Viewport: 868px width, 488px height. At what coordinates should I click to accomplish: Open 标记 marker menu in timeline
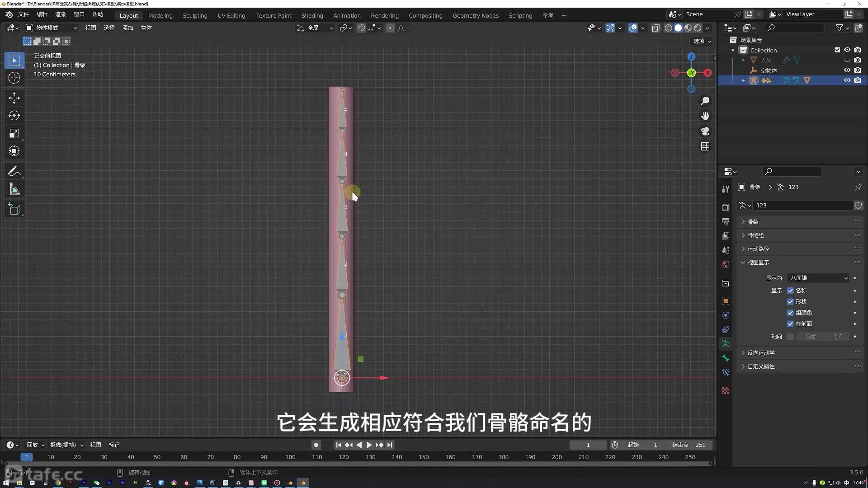click(114, 445)
